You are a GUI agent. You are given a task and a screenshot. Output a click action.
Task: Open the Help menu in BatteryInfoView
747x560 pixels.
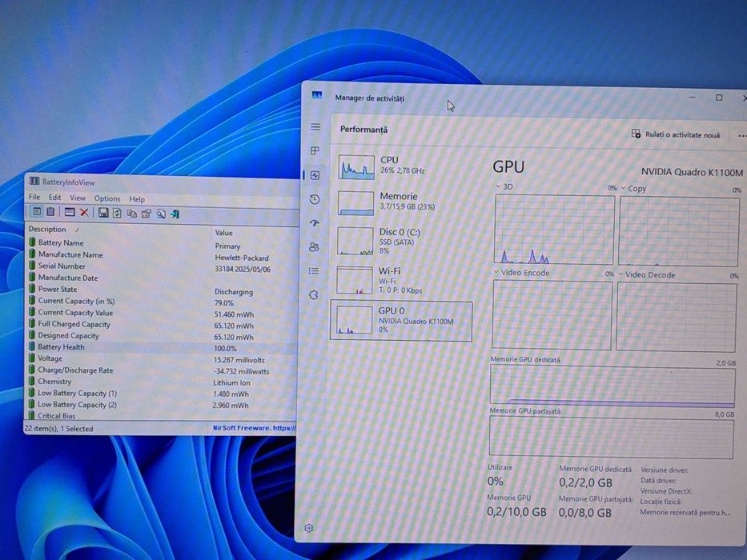tap(137, 199)
